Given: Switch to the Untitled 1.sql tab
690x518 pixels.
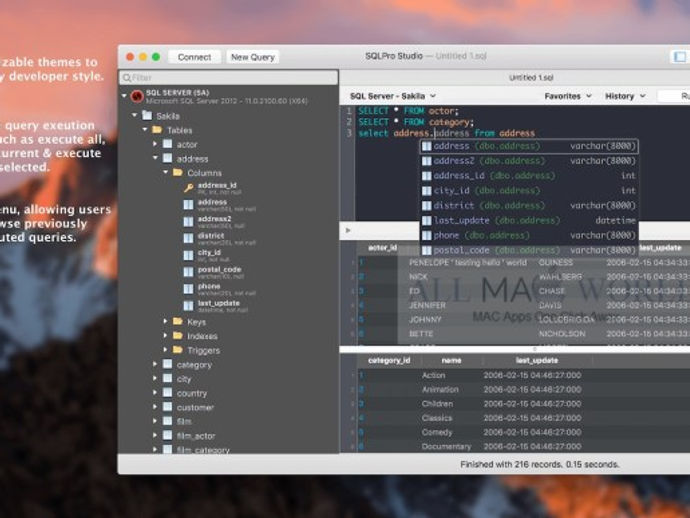Looking at the screenshot, I should tap(531, 77).
